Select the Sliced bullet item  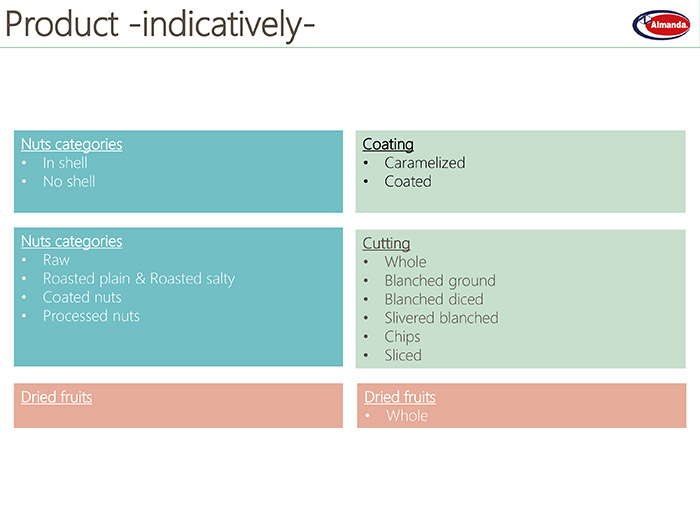click(403, 356)
